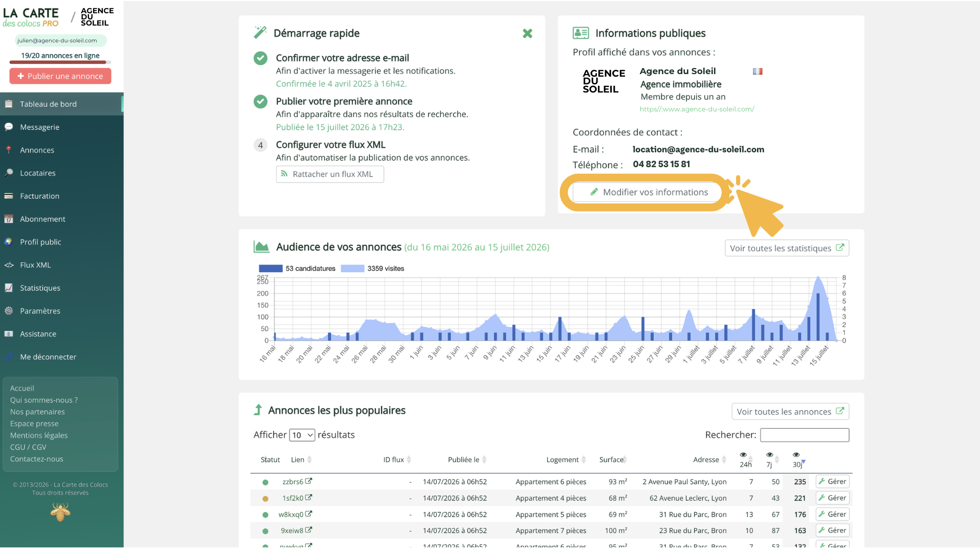Screen dimensions: 980x549
Task: Click the Paramètres gear icon
Action: (x=9, y=311)
